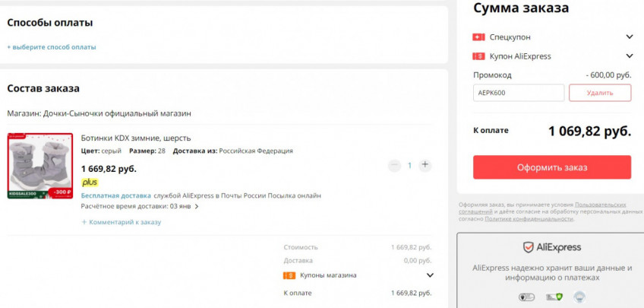Increase boots quantity with plus button
The height and width of the screenshot is (308, 644).
425,165
